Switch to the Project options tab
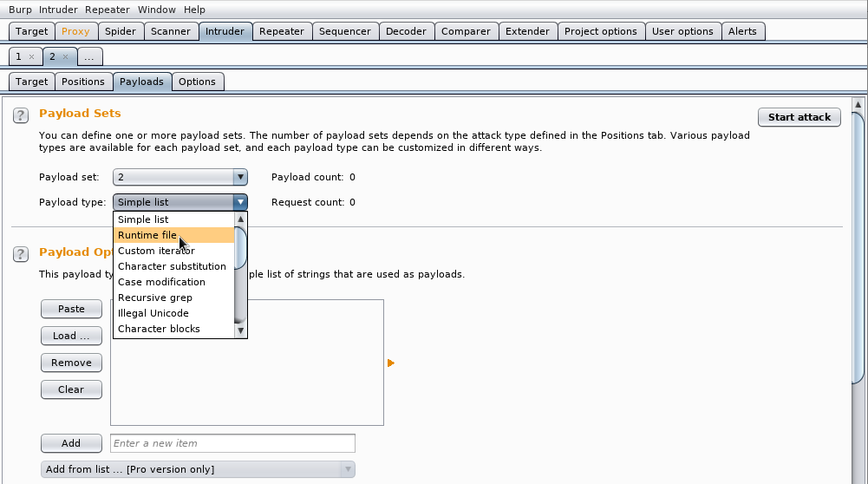 click(x=601, y=31)
